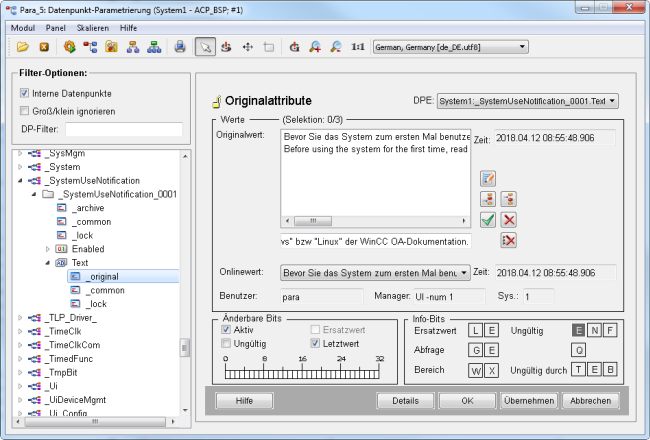Enable the Groß/klein ignorieren checkbox
This screenshot has width=650, height=440.
click(x=24, y=111)
